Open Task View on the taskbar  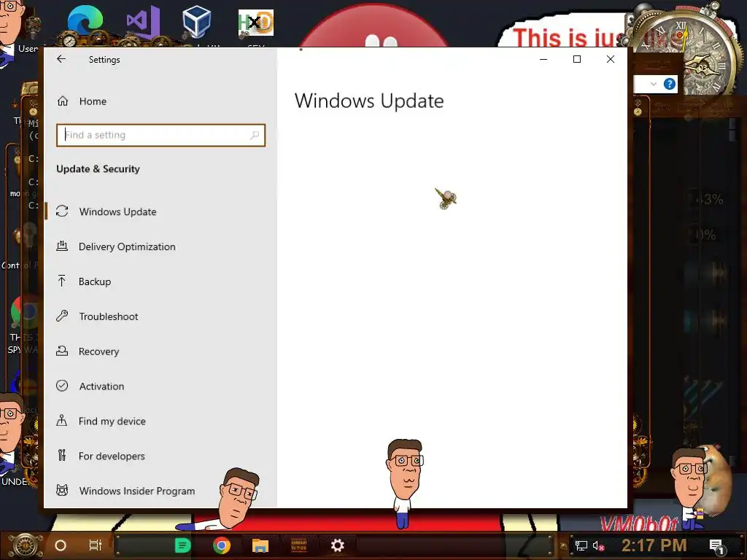pyautogui.click(x=96, y=545)
